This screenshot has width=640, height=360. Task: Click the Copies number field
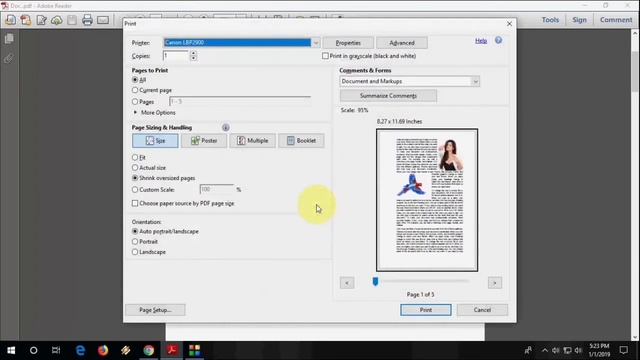pos(176,56)
